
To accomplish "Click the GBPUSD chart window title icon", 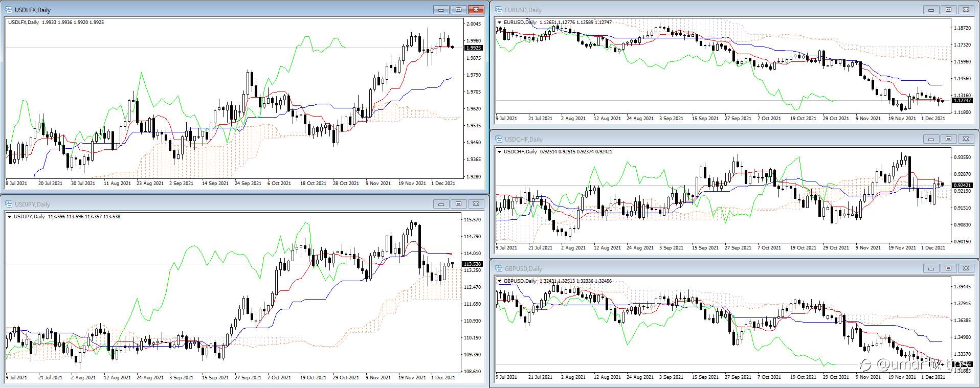I will pos(499,268).
